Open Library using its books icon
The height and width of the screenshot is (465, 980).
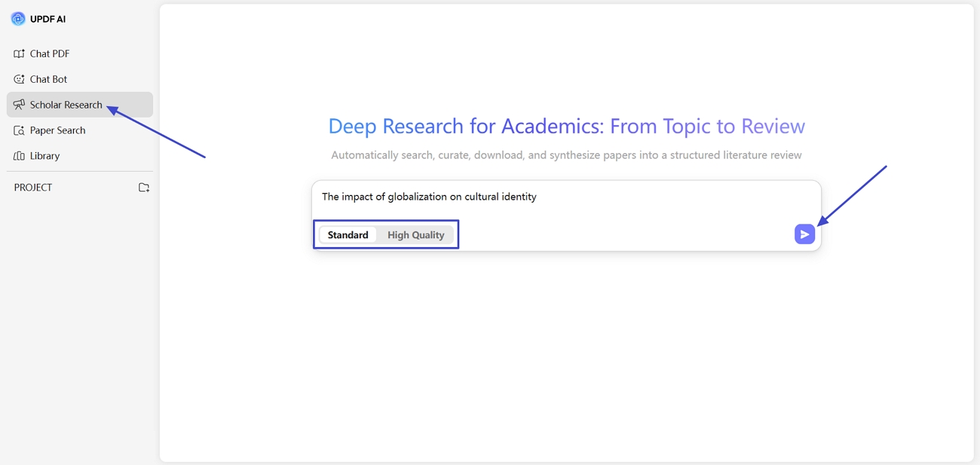pos(18,155)
